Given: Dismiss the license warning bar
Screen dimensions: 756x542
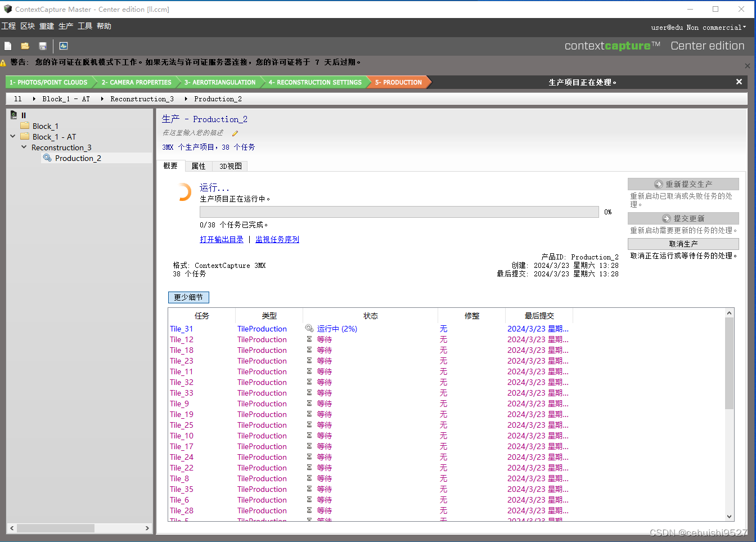Looking at the screenshot, I should click(x=747, y=66).
